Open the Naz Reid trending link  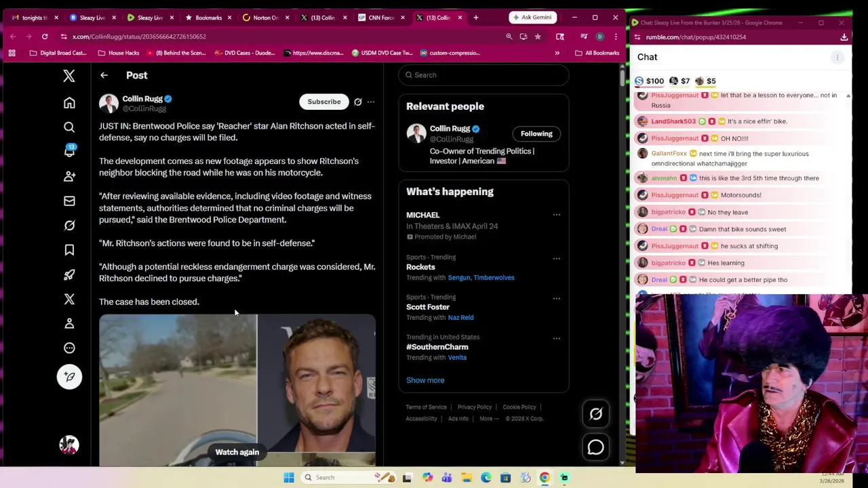460,317
